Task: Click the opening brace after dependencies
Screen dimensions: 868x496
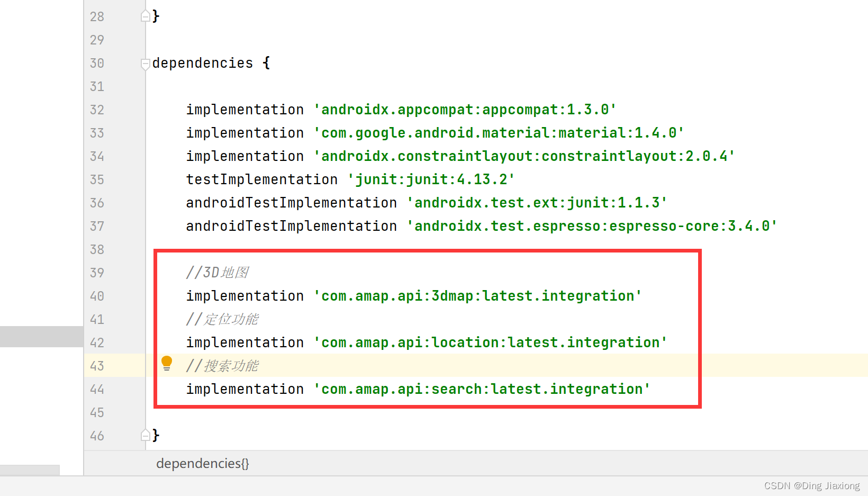Action: coord(266,63)
